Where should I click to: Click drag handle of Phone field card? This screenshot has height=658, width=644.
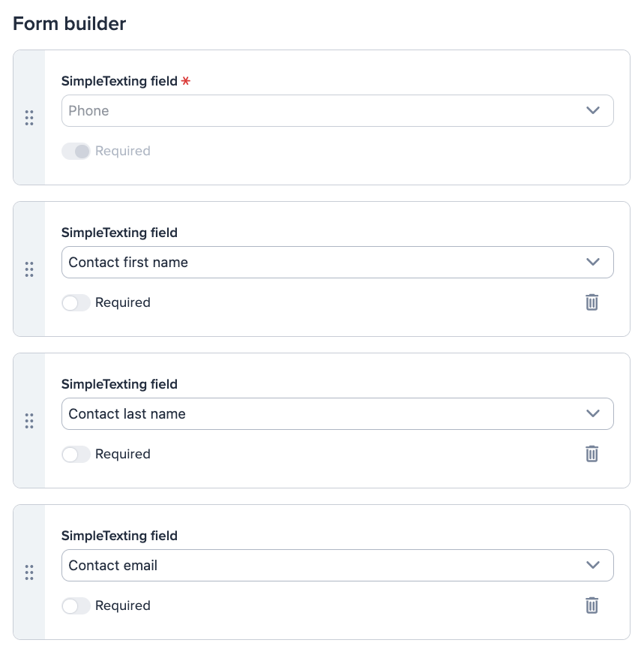[29, 118]
